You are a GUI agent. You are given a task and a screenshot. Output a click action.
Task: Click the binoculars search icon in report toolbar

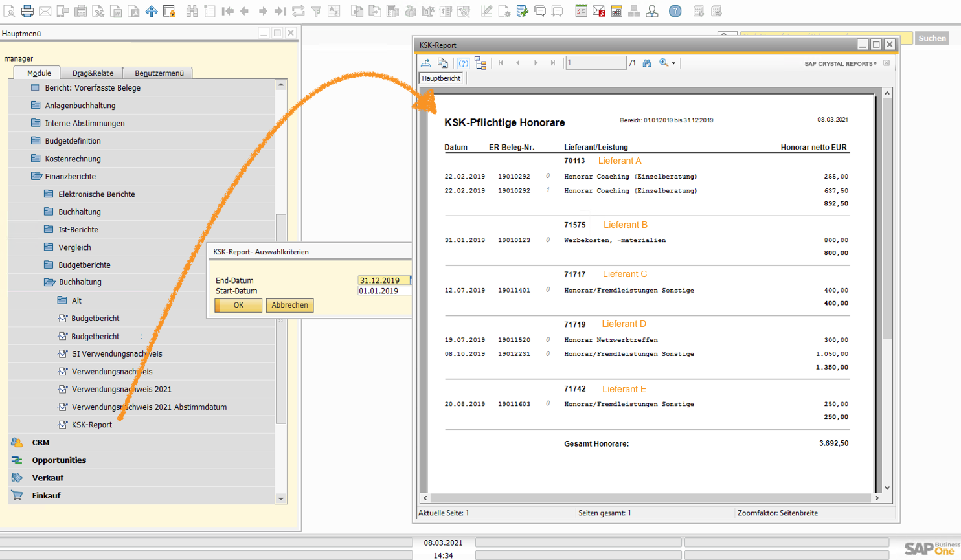tap(647, 63)
